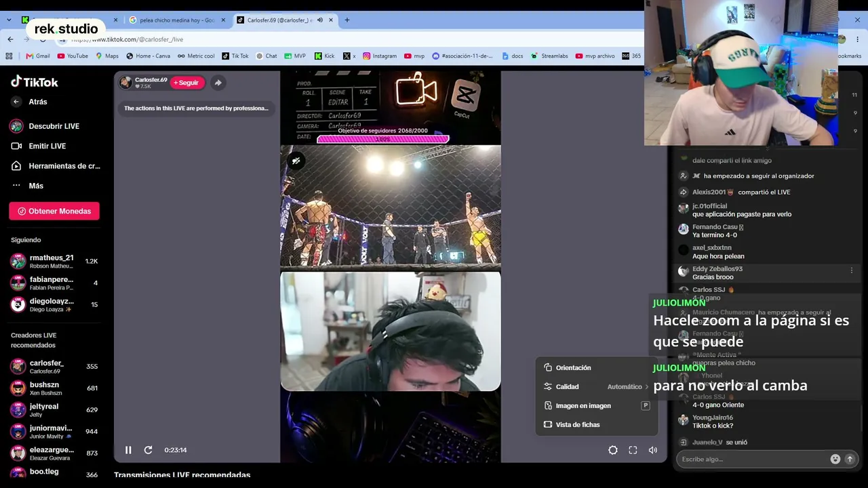The height and width of the screenshot is (488, 868).
Task: Reload the live stream with refresh icon
Action: pyautogui.click(x=148, y=450)
